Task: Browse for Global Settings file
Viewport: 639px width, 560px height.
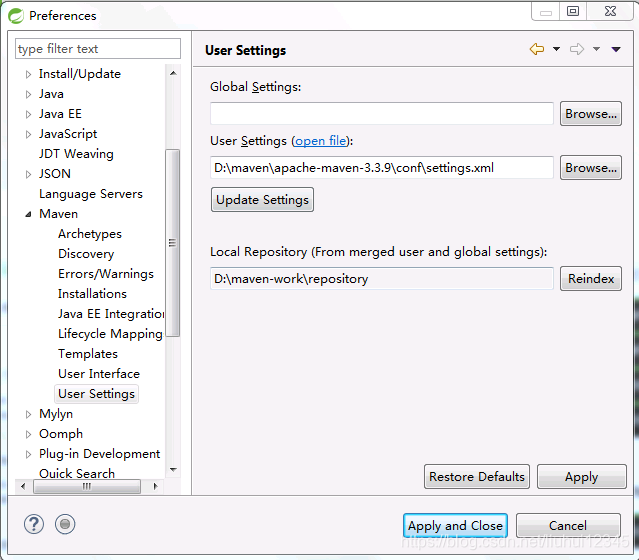Action: [x=591, y=113]
